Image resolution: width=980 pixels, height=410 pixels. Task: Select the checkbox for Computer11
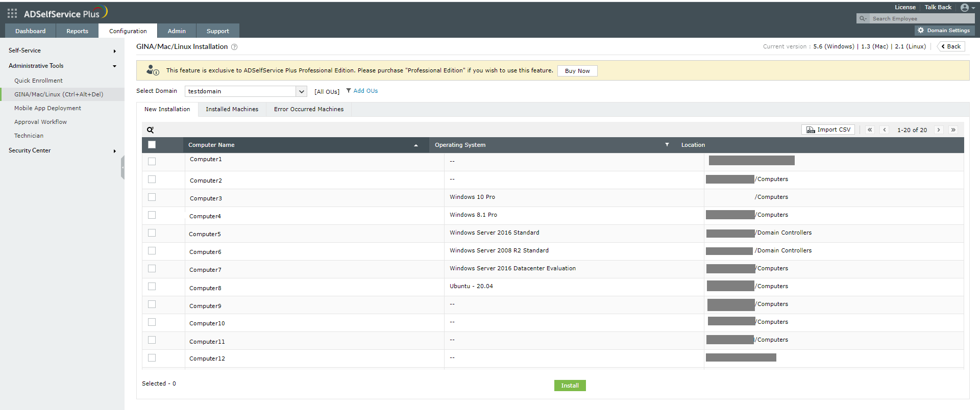152,340
